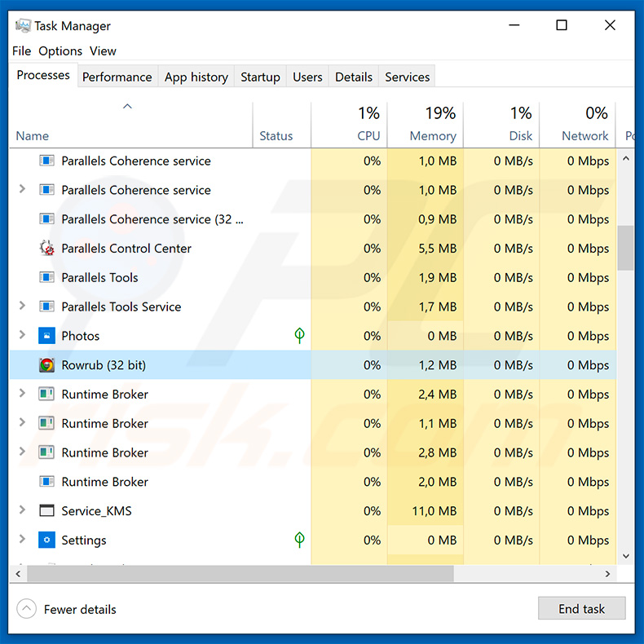This screenshot has height=644, width=644.
Task: Open the File menu
Action: [21, 51]
